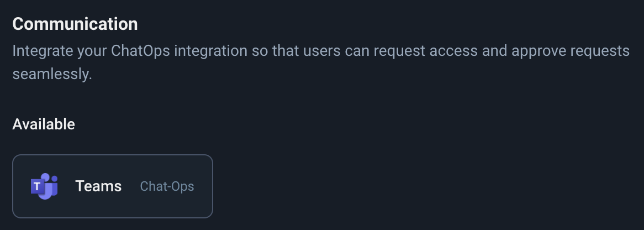Click the Teams label text
Viewport: 644px width, 230px height.
(98, 186)
